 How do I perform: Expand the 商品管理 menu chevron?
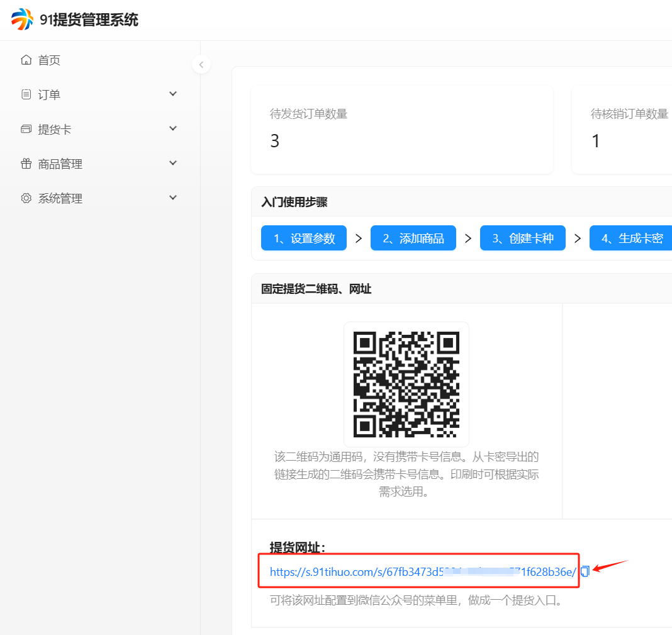(x=173, y=163)
